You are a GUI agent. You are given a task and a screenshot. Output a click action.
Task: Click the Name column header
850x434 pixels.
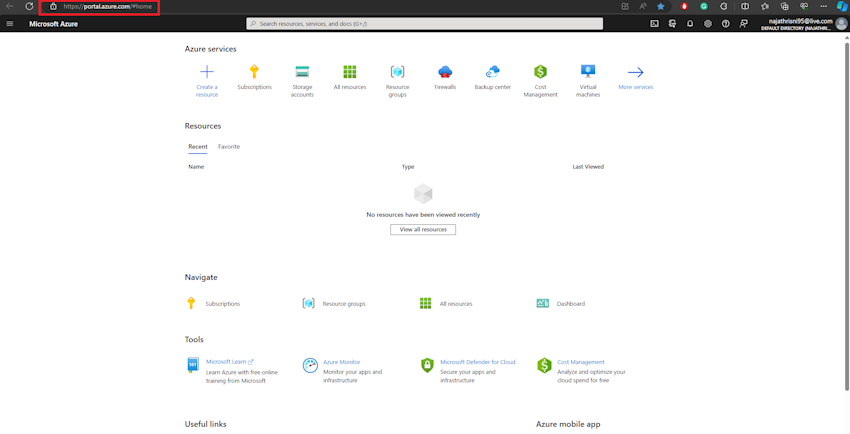(196, 167)
